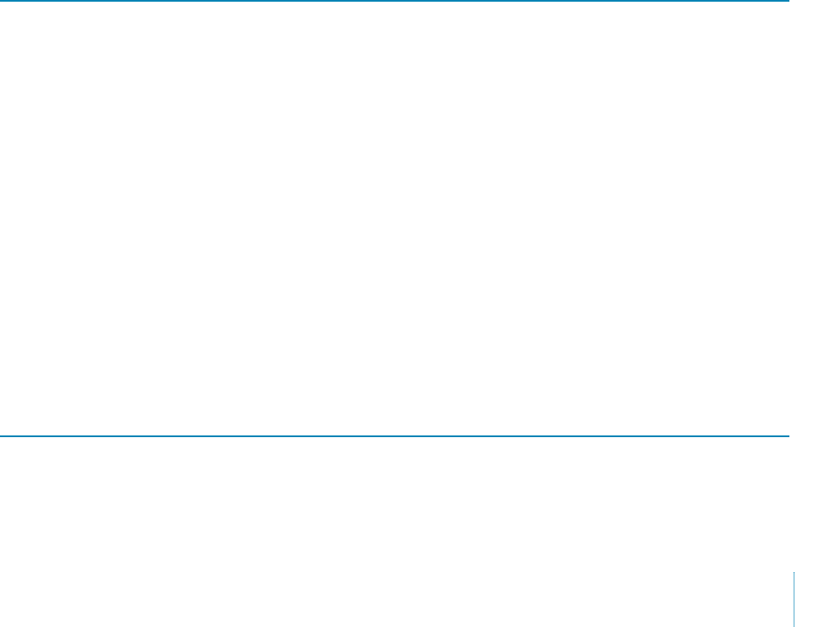Click the left end of top blue line

tap(2, 1)
